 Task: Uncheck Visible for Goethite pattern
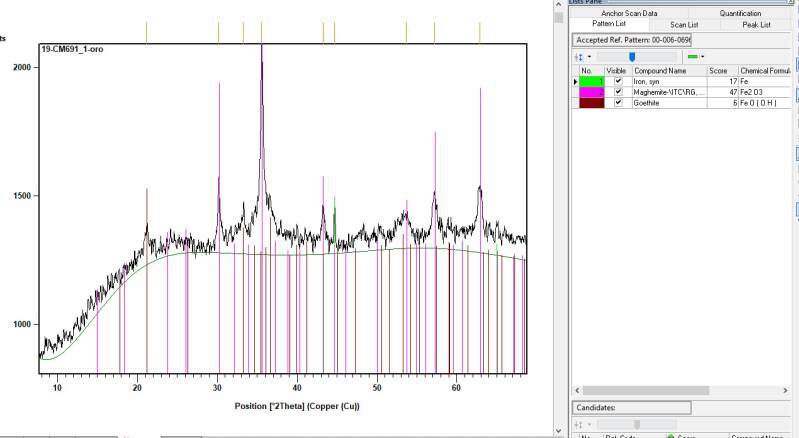(619, 103)
